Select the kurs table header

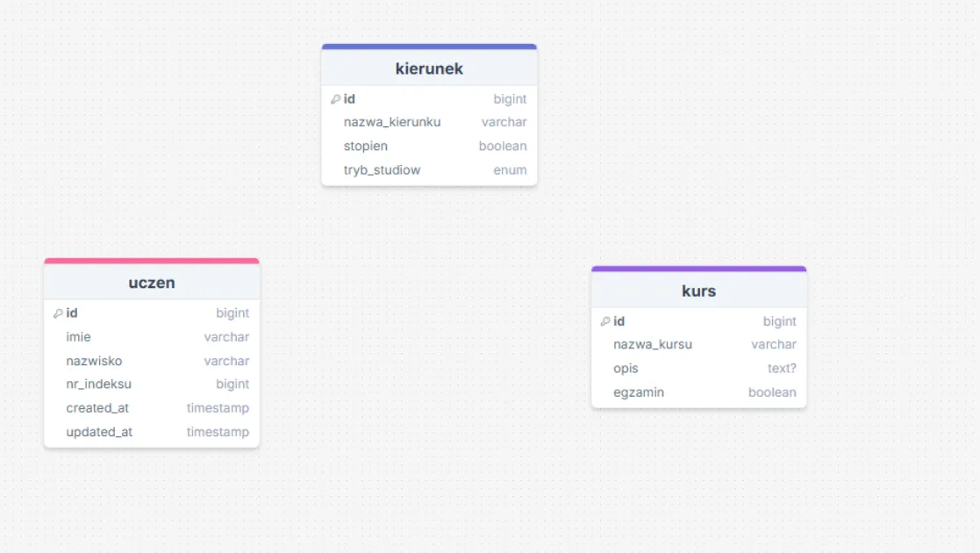pyautogui.click(x=698, y=291)
